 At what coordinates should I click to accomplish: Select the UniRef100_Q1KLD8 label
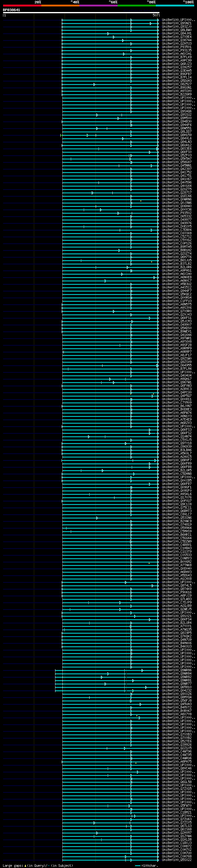(x=177, y=839)
